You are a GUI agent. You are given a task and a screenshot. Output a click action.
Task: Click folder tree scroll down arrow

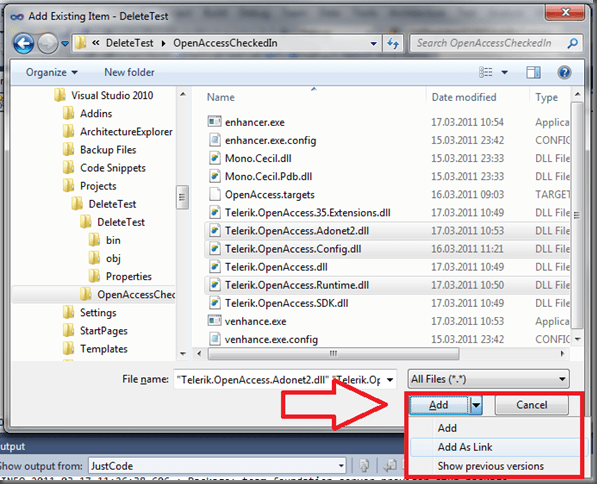tap(183, 354)
